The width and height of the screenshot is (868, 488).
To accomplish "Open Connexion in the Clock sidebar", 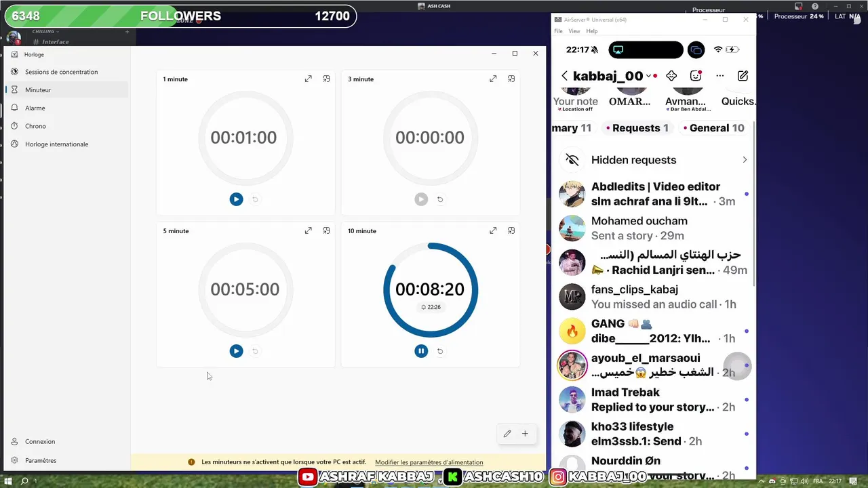I will coord(66,441).
